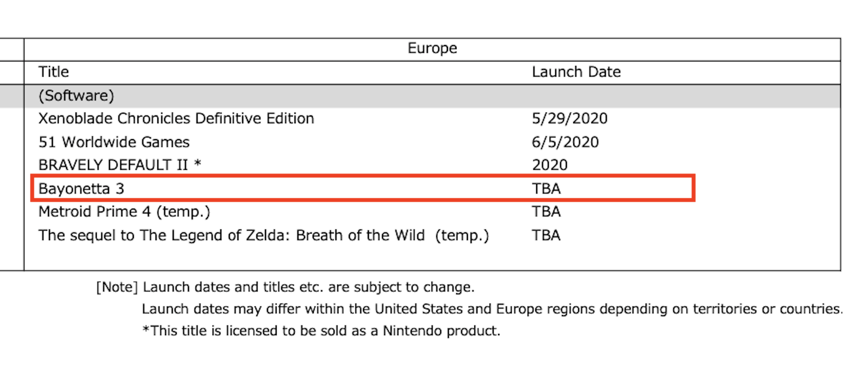Viewport: 868px width, 365px height.
Task: Click the [Note] label below the table
Action: [117, 287]
